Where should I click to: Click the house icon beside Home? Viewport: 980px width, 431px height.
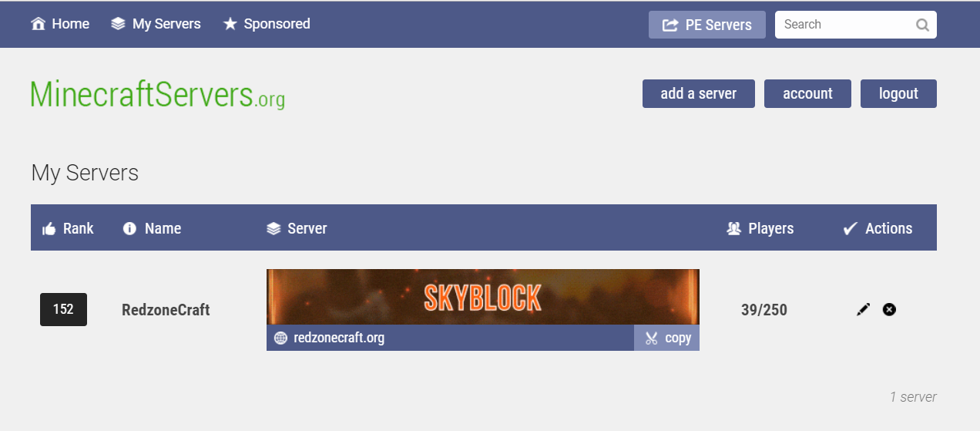[38, 24]
